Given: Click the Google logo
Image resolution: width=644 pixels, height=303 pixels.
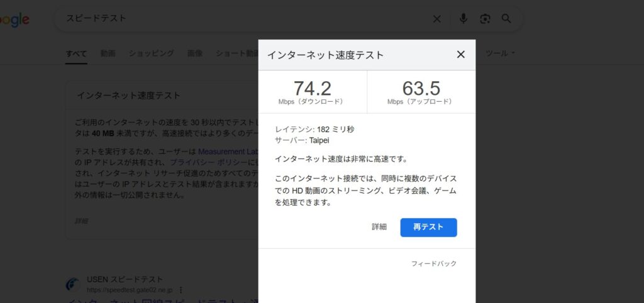Looking at the screenshot, I should coord(14,19).
